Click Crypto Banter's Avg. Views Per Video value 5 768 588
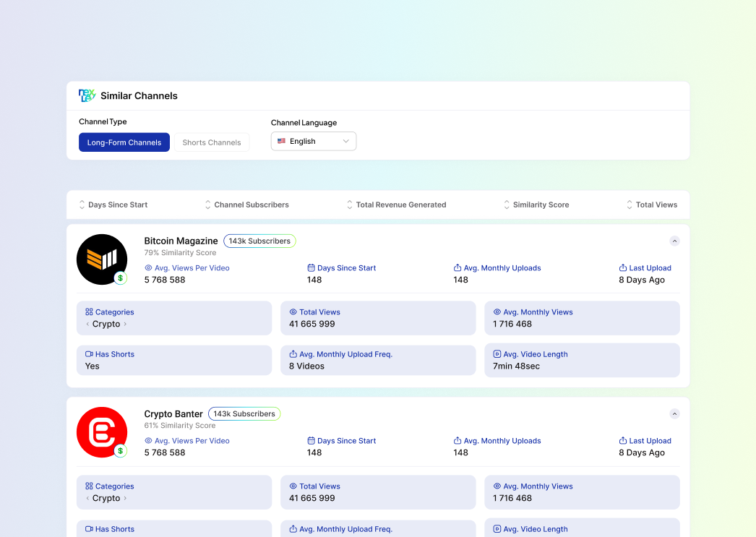 pyautogui.click(x=165, y=452)
